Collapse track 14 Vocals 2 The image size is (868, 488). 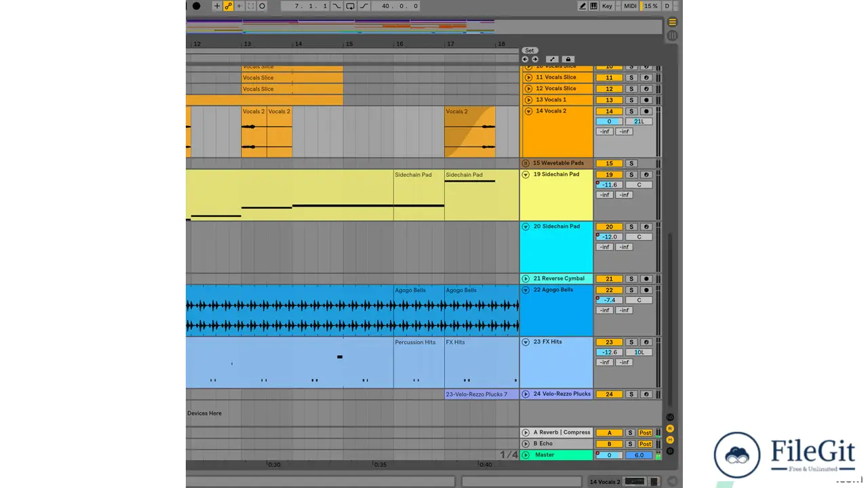pyautogui.click(x=528, y=111)
